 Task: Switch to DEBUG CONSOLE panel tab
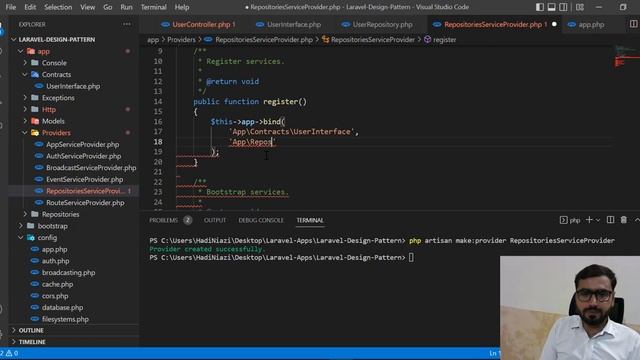point(261,220)
